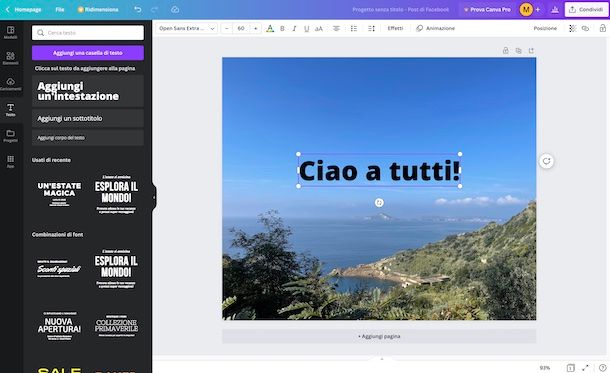Add a new page icon above canvas
This screenshot has height=373, width=610.
531,51
